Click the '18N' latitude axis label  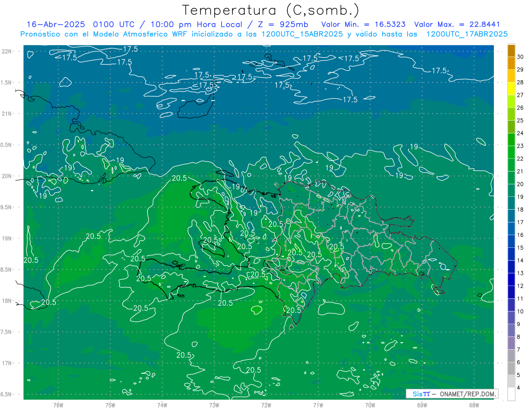pyautogui.click(x=7, y=301)
